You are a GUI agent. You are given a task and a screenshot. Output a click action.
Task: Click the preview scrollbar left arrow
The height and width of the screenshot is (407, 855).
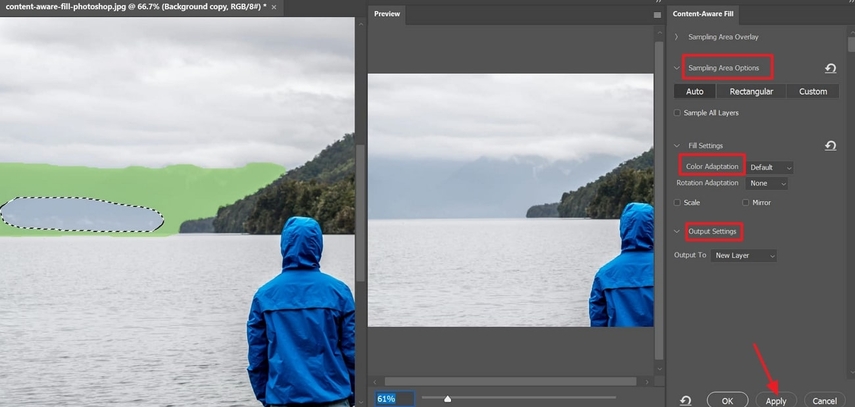(x=375, y=381)
